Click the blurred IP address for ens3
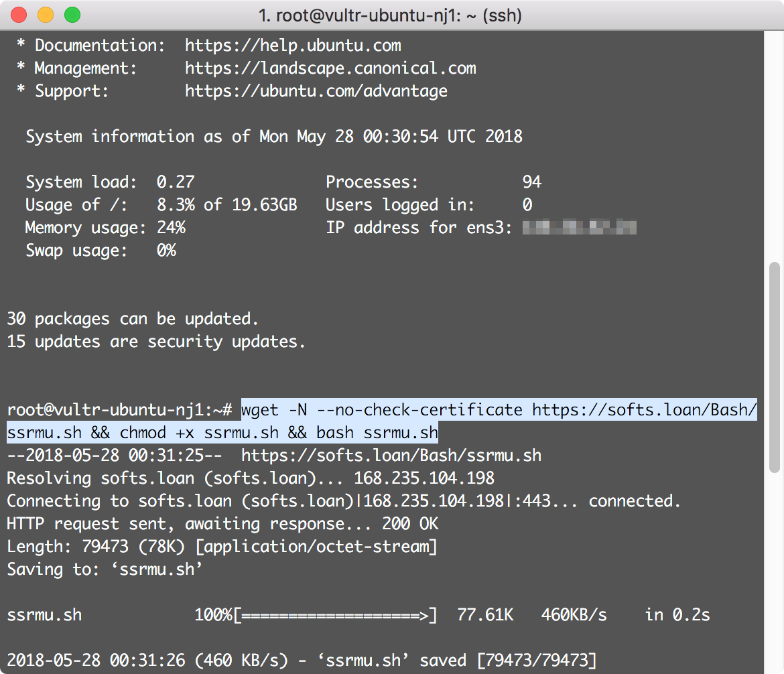784x674 pixels. 579,228
